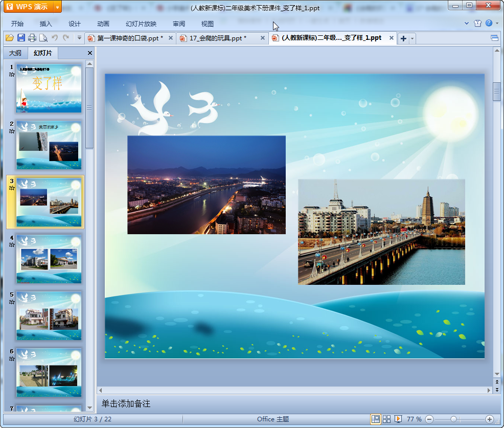Open the skin shirt icon at top right
This screenshot has width=504, height=428.
[x=477, y=24]
